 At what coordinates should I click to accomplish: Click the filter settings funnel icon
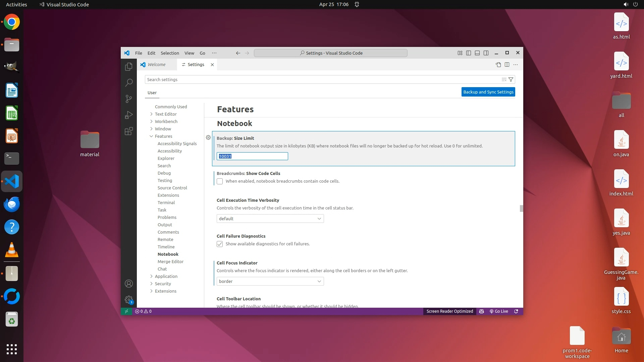(511, 79)
